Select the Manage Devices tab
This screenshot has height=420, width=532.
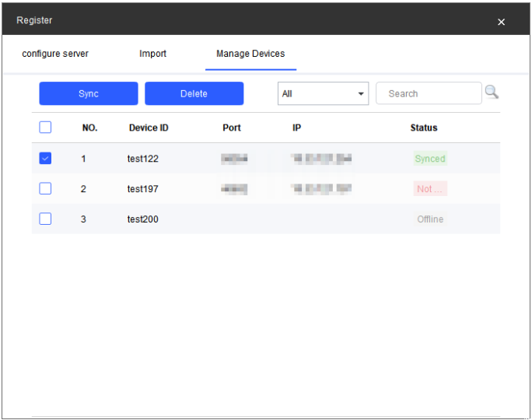[x=250, y=54]
